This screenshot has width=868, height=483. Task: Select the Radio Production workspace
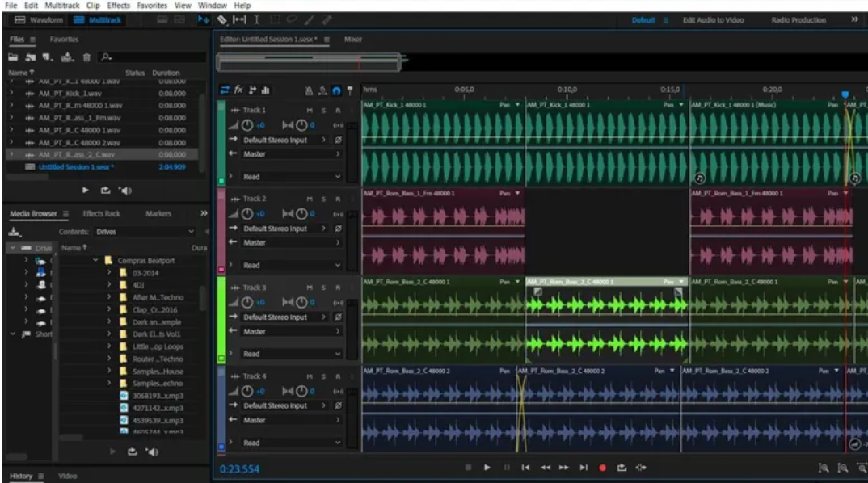click(798, 20)
